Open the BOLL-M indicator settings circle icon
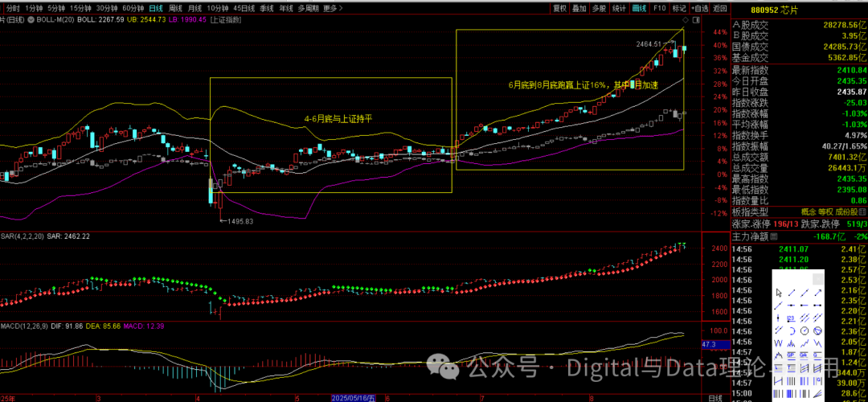The width and height of the screenshot is (868, 402). click(x=31, y=19)
